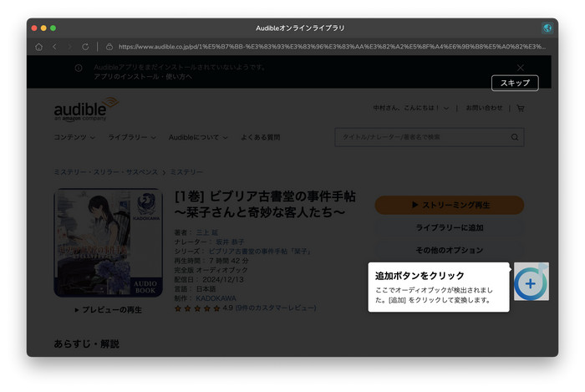Click the 追加ボタンをクリック tooltip title

(420, 276)
